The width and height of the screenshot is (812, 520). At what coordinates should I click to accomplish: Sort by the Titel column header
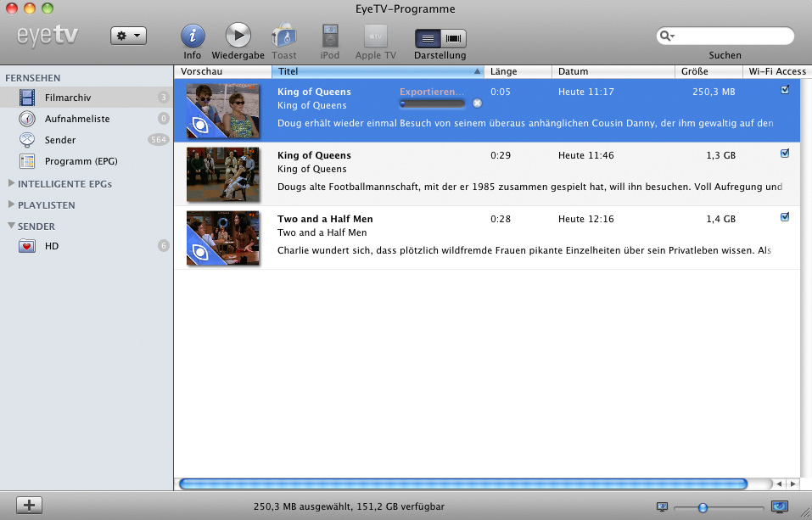pyautogui.click(x=378, y=71)
